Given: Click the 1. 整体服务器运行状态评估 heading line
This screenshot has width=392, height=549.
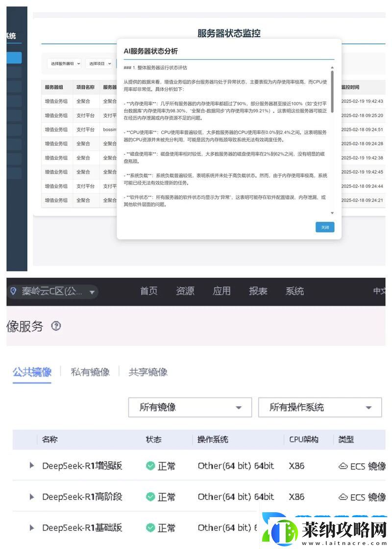Looking at the screenshot, I should coord(155,68).
